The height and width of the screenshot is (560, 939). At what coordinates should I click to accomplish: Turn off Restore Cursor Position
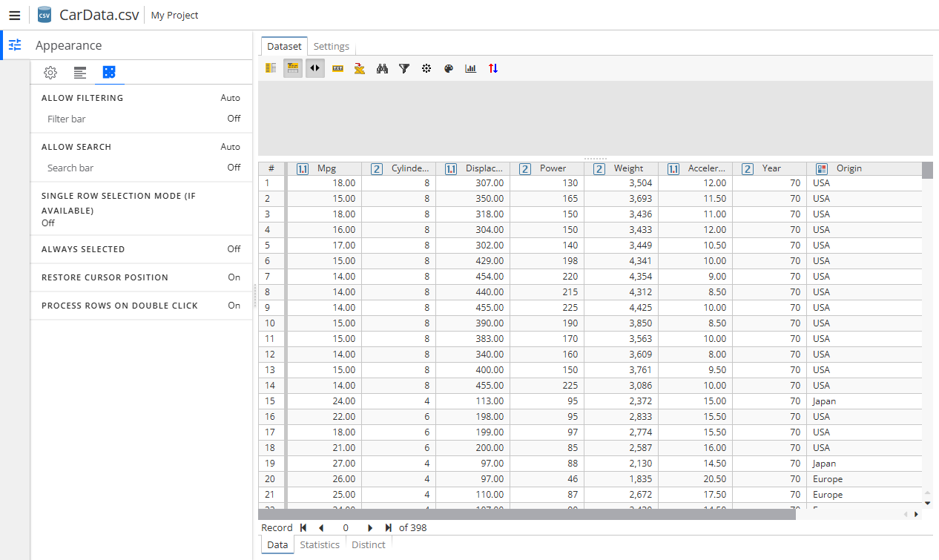[232, 277]
